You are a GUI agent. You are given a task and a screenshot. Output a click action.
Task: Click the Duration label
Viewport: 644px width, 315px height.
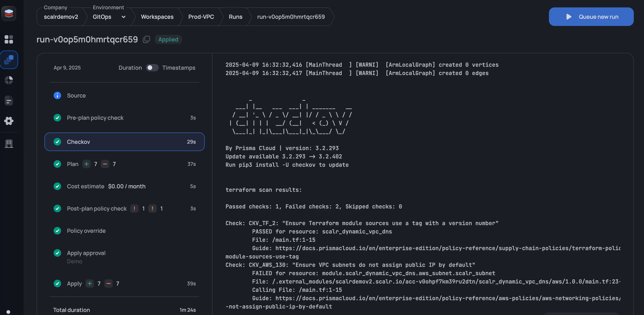130,68
